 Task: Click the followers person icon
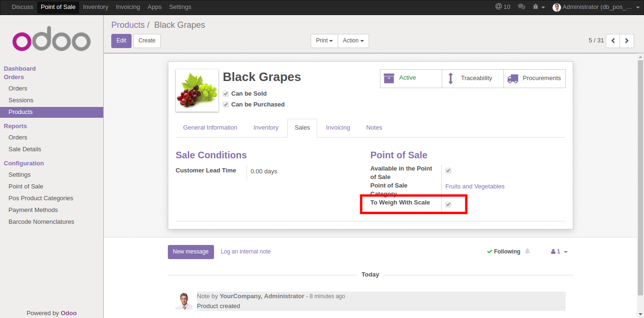click(553, 252)
